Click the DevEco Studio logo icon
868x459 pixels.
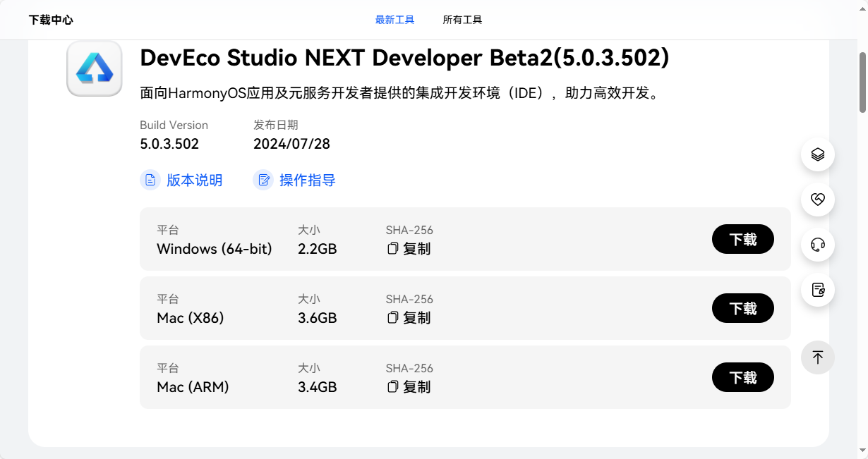coord(95,68)
